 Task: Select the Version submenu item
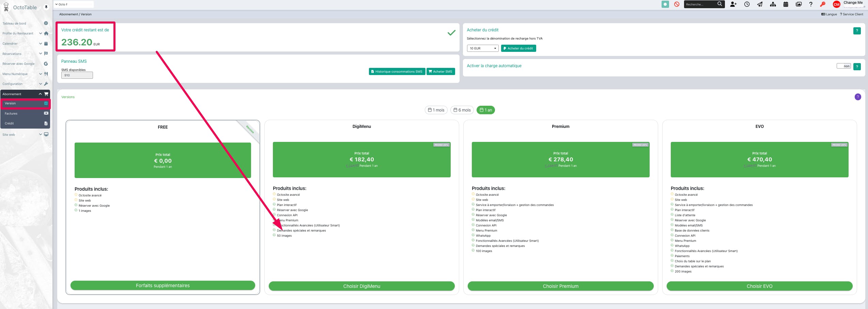pyautogui.click(x=10, y=103)
